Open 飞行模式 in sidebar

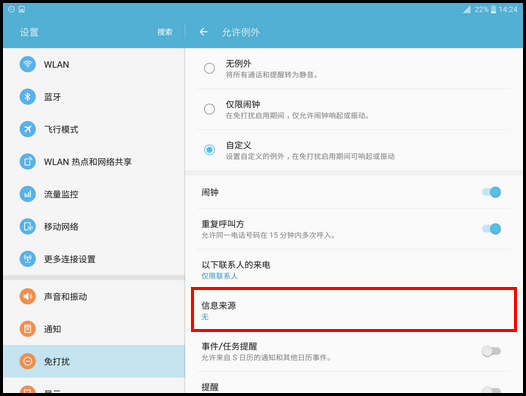coord(94,129)
